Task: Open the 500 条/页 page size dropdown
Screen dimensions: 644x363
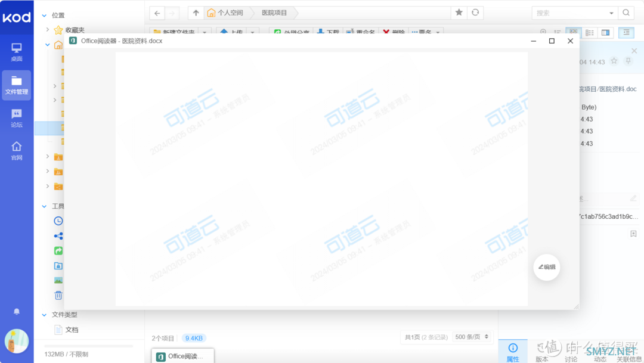Action: 472,337
